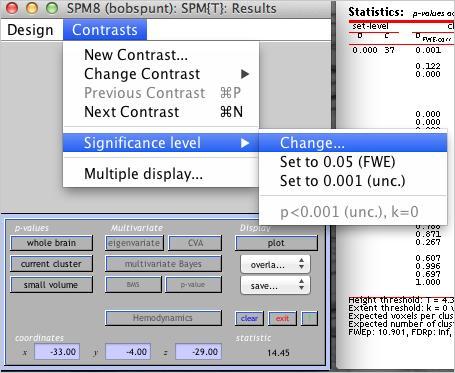455x373 pixels.
Task: Click the yellow minimize window button
Action: click(x=32, y=8)
